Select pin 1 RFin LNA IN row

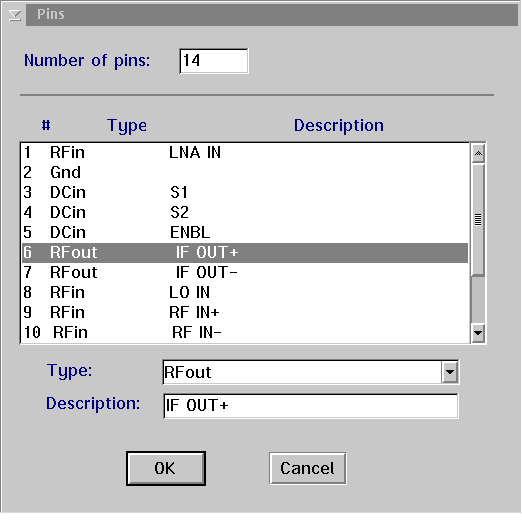point(245,153)
